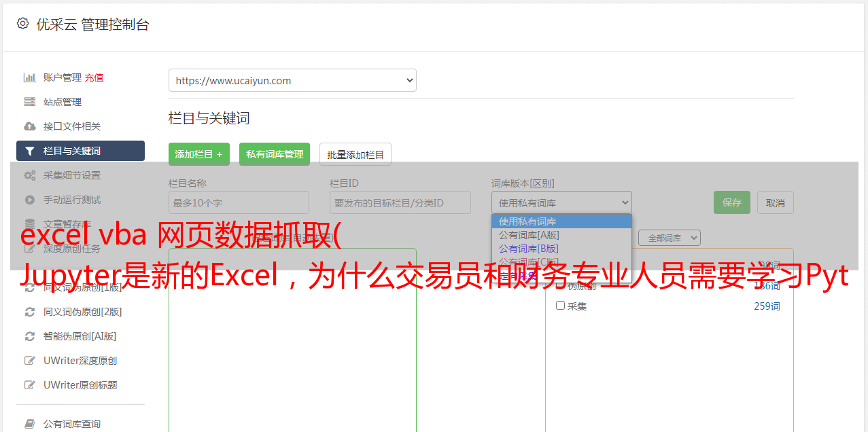868x432 pixels.
Task: Open 采集细节设置 in the sidebar
Action: [x=72, y=175]
